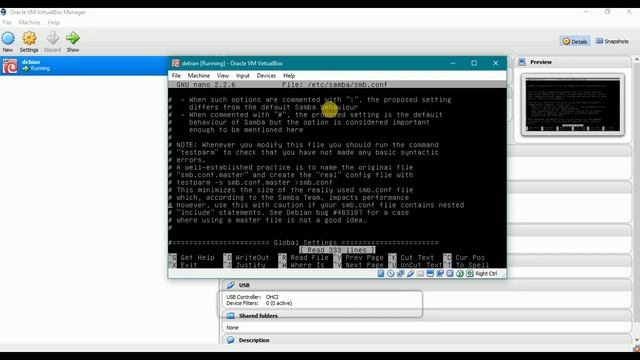Click video capture icon in VM status bar
The width and height of the screenshot is (640, 360).
[x=440, y=273]
